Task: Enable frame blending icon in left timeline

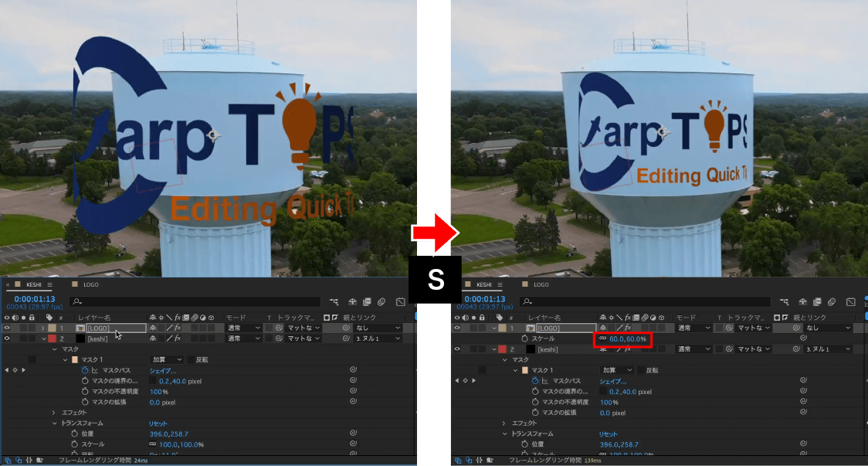Action: (367, 302)
